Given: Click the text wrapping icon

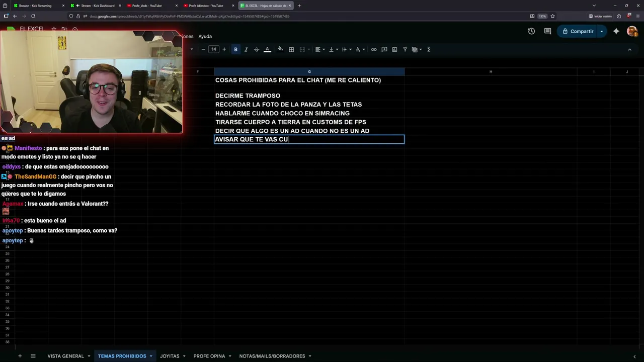Looking at the screenshot, I should tap(345, 49).
